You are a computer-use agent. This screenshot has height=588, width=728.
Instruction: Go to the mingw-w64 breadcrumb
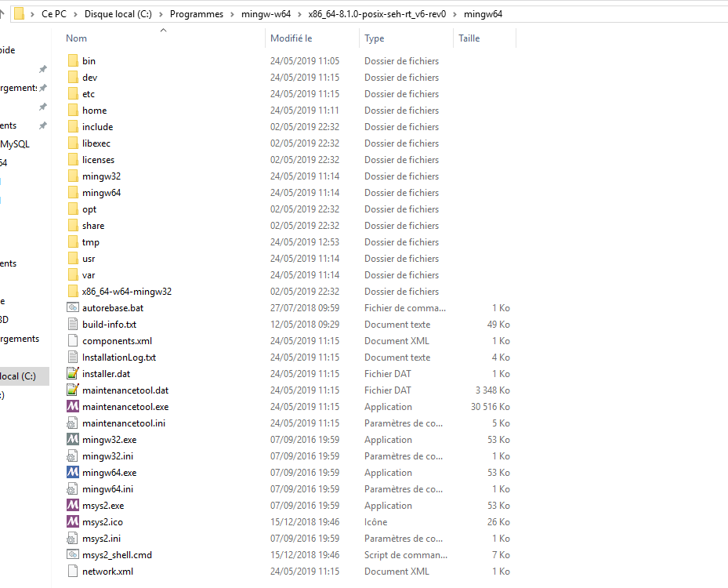[266, 14]
